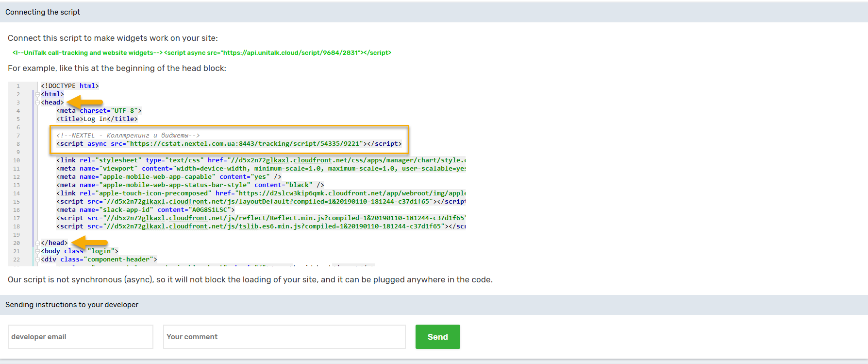The width and height of the screenshot is (868, 364).
Task: Click the highlighted NEXTEL script tag line
Action: pos(229,144)
